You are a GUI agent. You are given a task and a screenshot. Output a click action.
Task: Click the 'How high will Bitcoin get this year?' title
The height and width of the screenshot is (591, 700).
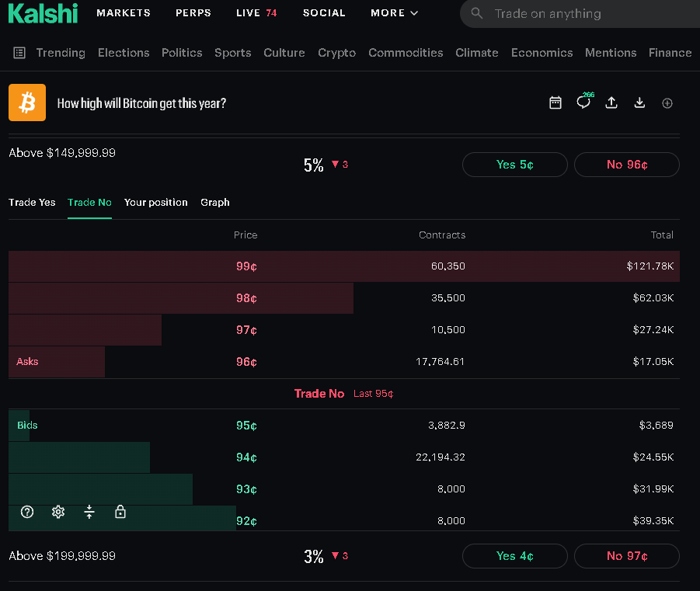[x=141, y=103]
